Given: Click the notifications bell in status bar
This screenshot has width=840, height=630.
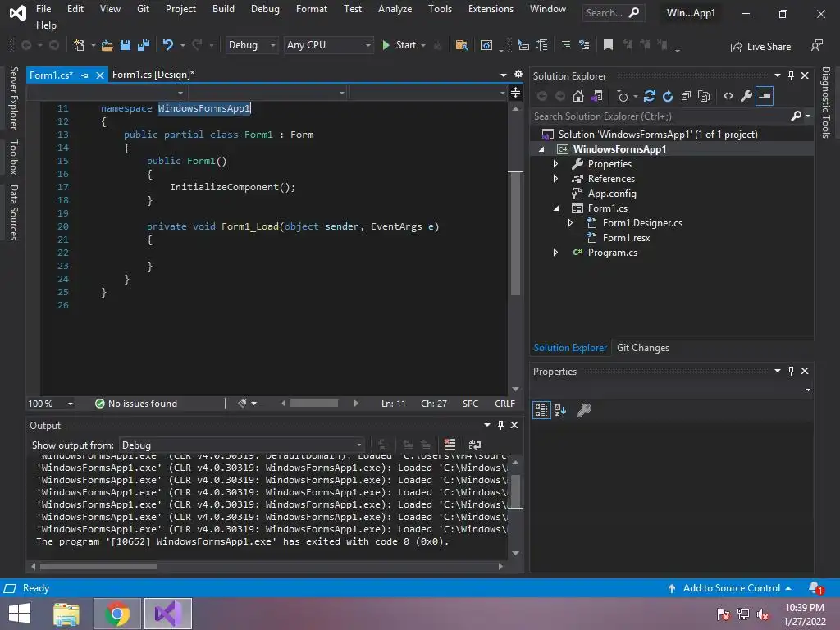Looking at the screenshot, I should pos(816,588).
